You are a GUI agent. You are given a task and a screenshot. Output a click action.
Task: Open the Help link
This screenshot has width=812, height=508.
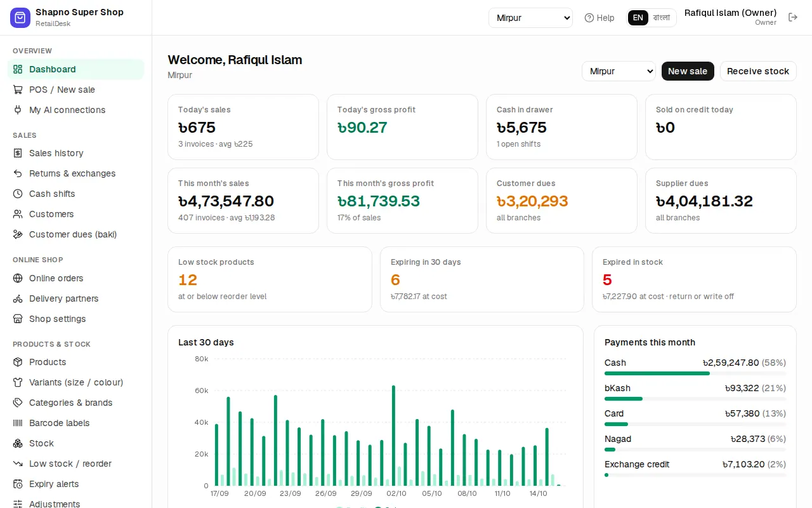(x=599, y=18)
